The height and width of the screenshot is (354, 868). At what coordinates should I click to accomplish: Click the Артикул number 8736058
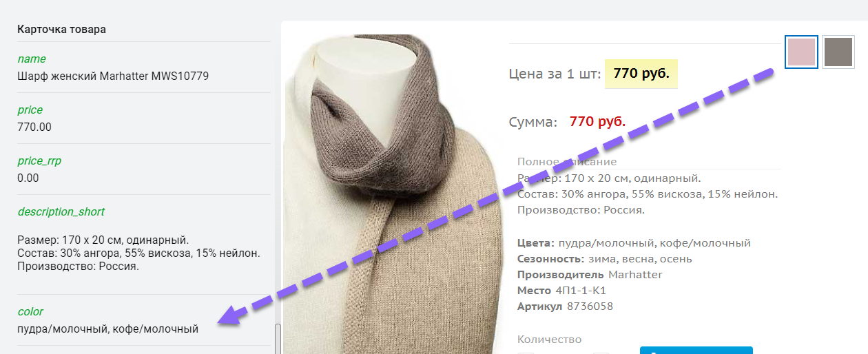point(590,306)
